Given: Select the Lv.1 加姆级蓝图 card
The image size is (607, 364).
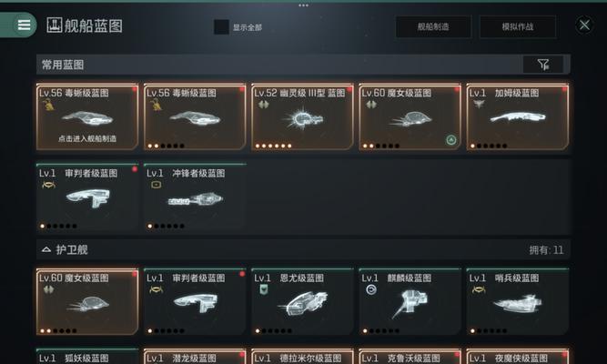Looking at the screenshot, I should [518, 117].
